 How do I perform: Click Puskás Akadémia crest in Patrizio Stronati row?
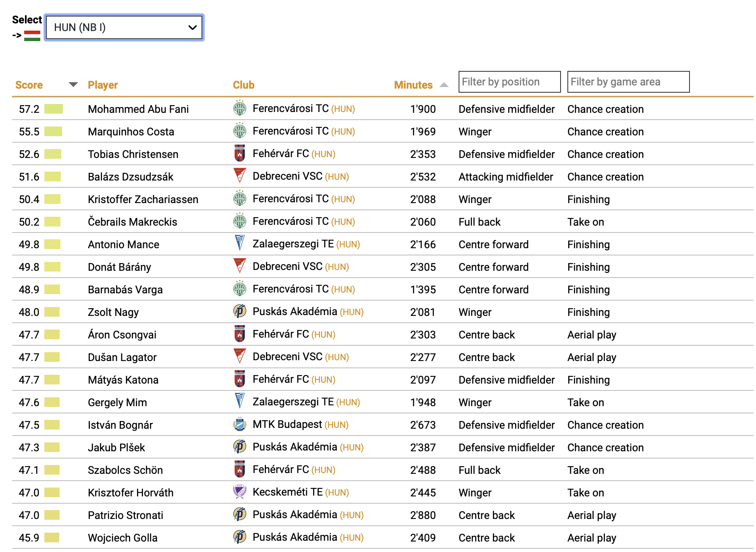[240, 514]
